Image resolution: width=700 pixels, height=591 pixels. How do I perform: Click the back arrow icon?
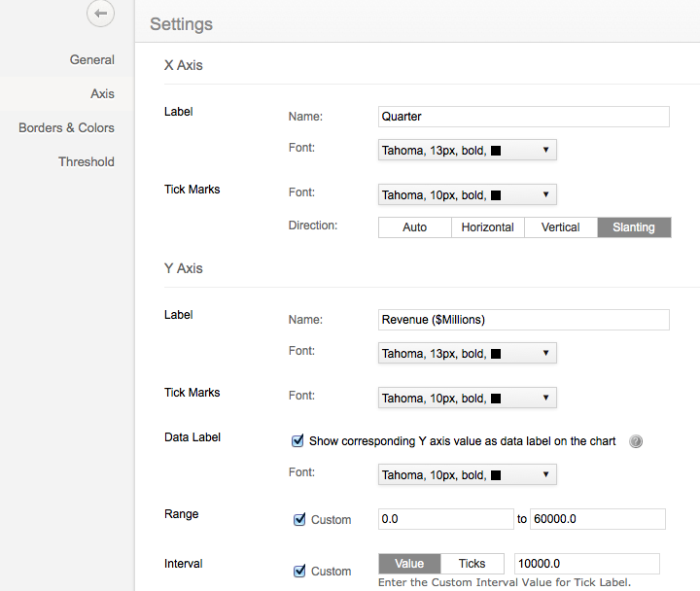(100, 14)
